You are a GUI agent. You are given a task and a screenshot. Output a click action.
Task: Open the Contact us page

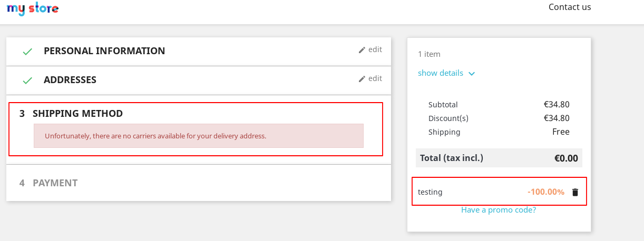pos(570,7)
